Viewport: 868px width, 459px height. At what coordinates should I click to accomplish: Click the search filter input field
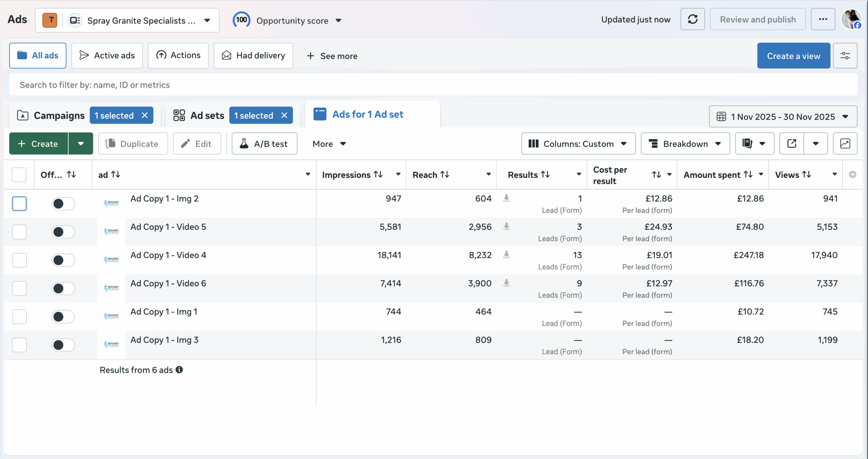[x=433, y=85]
